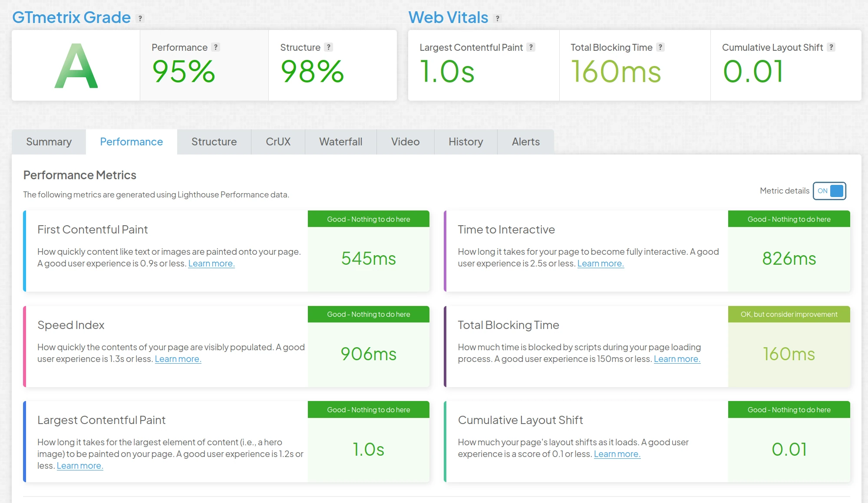The image size is (868, 503).
Task: Open the Performance score help icon
Action: click(x=216, y=47)
